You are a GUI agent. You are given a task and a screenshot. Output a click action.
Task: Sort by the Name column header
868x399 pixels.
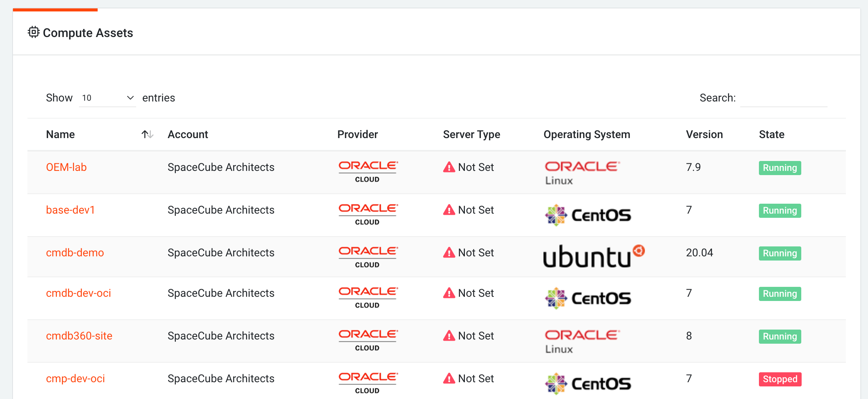[61, 134]
